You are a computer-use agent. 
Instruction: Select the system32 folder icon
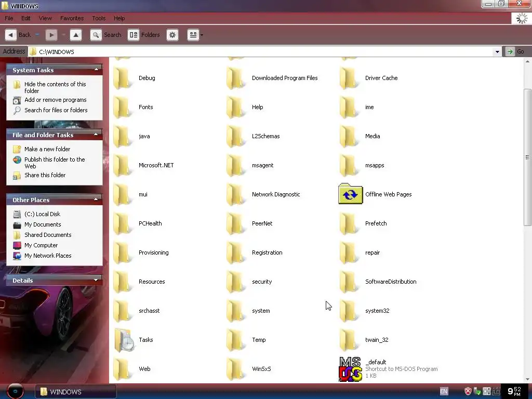349,311
